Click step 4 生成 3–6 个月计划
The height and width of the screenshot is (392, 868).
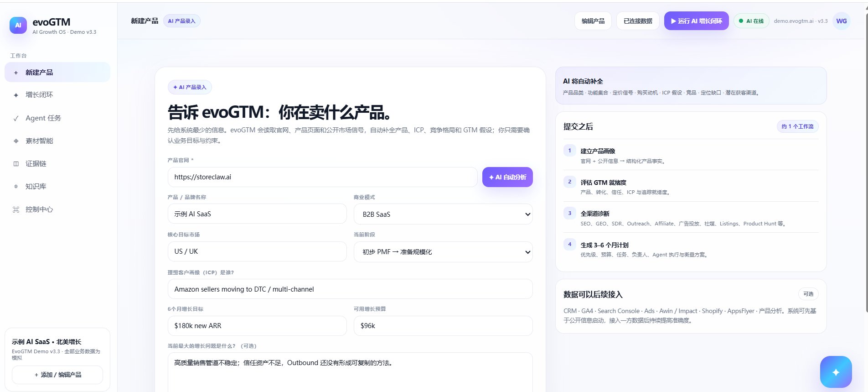[691, 249]
